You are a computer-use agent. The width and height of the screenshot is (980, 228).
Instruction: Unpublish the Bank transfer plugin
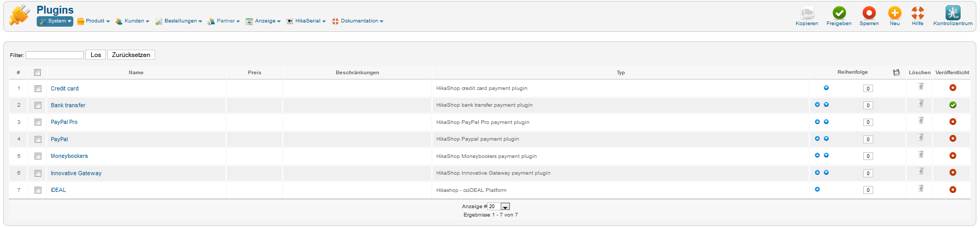coord(953,105)
